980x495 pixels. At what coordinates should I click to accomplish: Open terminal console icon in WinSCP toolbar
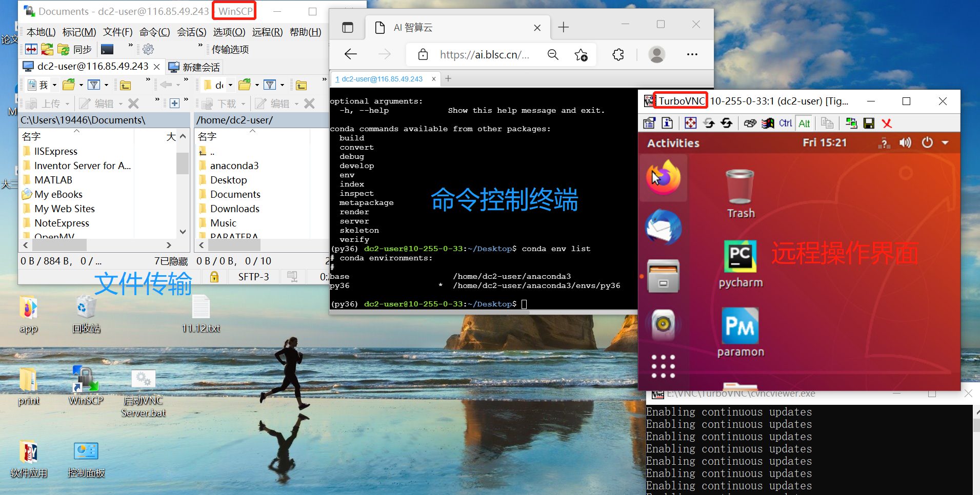click(x=107, y=49)
